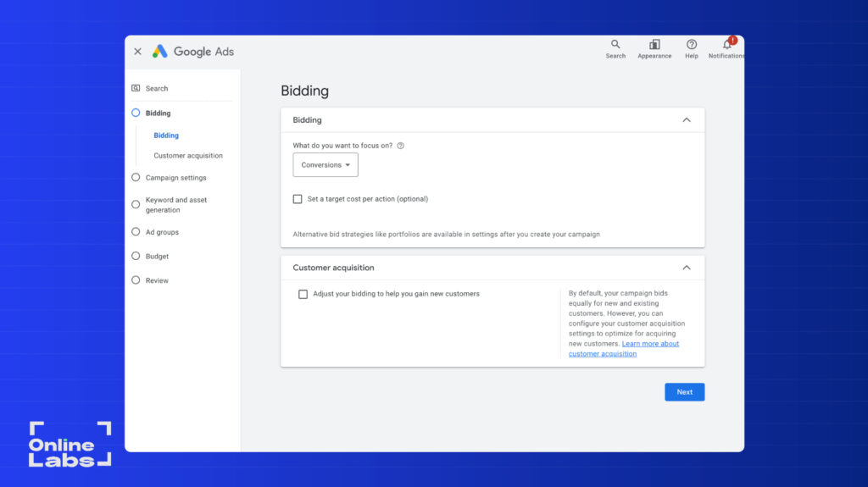Screen dimensions: 868x487
Task: Open Learn more about customer acquisition link
Action: coord(624,349)
